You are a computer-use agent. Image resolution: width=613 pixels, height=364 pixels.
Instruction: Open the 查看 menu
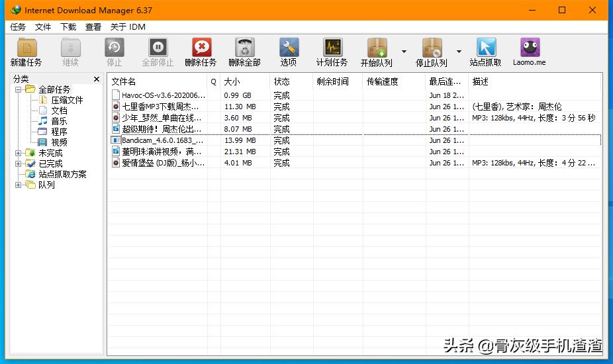click(x=93, y=26)
